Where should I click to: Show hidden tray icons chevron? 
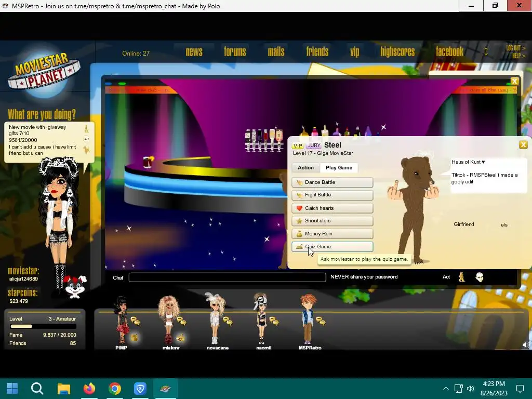[446, 389]
